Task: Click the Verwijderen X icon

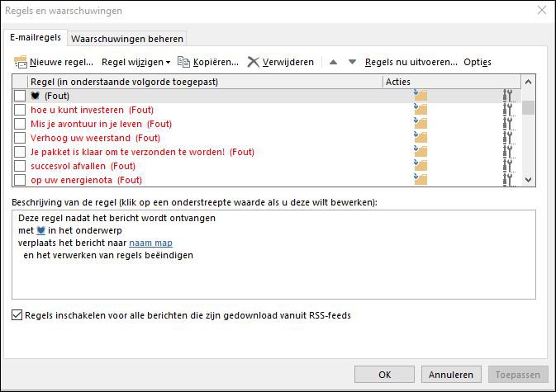Action: pyautogui.click(x=254, y=62)
